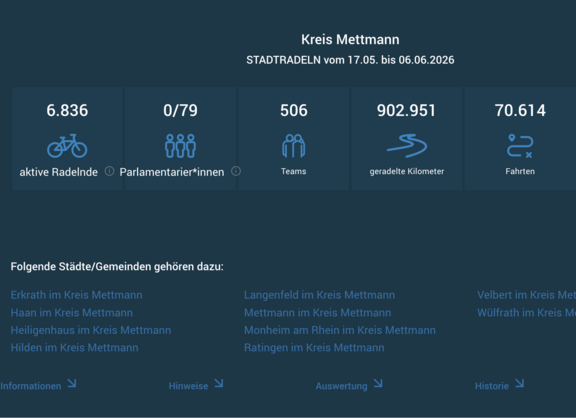Click arrow icon beside Hinweise
The height and width of the screenshot is (418, 576).
point(219,383)
